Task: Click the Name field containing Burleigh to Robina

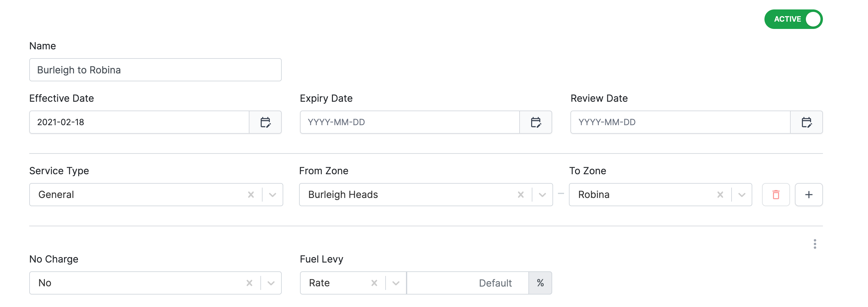Action: pyautogui.click(x=155, y=70)
